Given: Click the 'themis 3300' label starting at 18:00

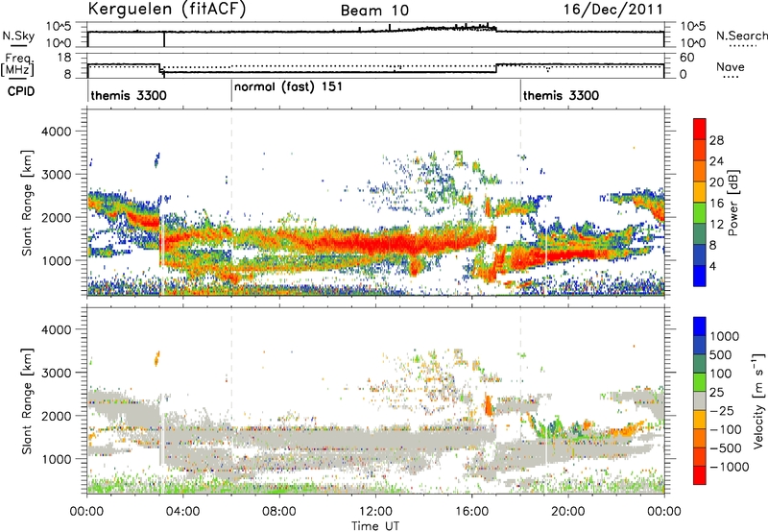Looking at the screenshot, I should (x=561, y=95).
